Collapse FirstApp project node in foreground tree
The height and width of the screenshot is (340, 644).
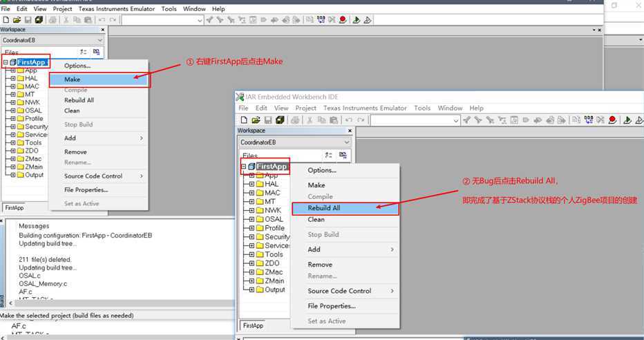244,167
